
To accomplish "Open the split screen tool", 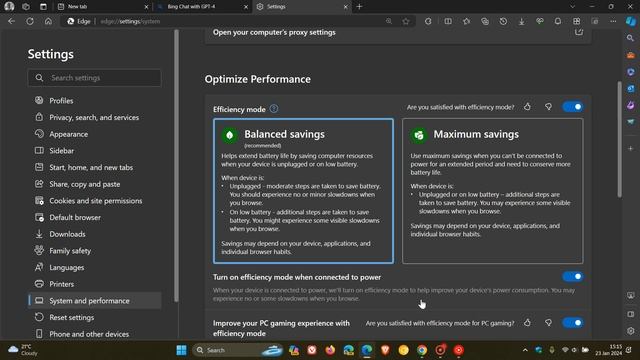I will coord(448,21).
